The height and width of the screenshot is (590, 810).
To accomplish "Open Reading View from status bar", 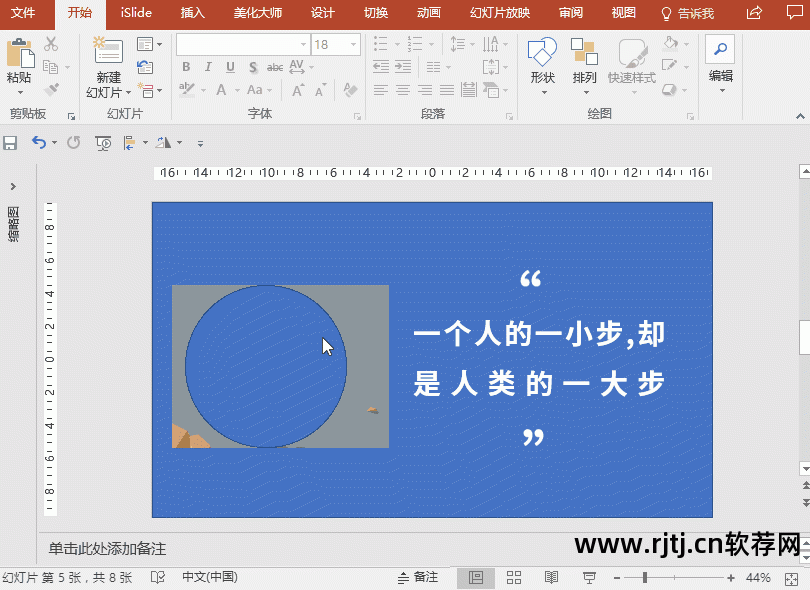I will coord(551,578).
